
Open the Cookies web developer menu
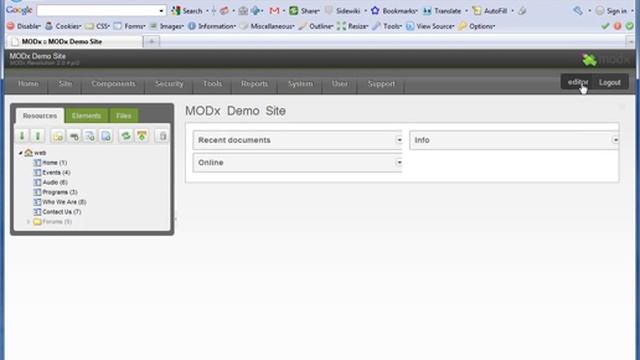(x=63, y=26)
